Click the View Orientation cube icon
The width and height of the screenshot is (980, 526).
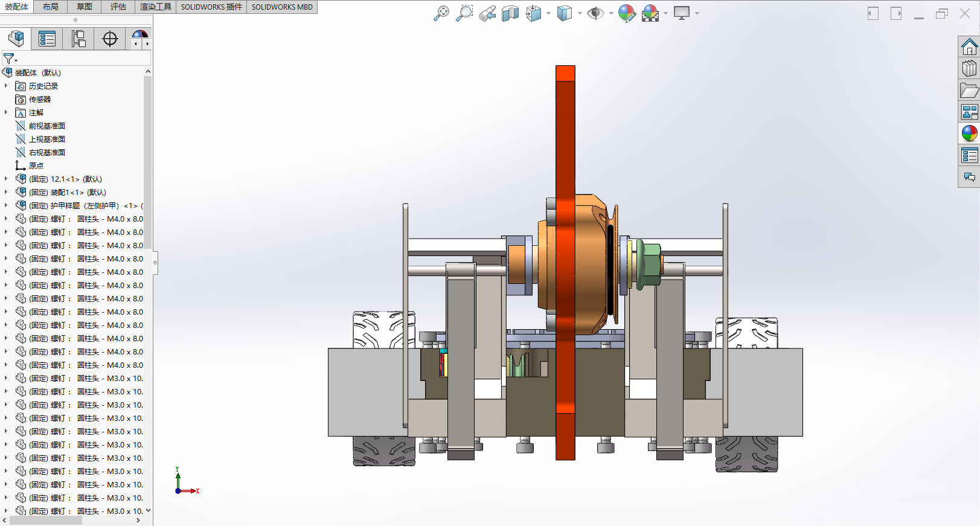pos(533,13)
